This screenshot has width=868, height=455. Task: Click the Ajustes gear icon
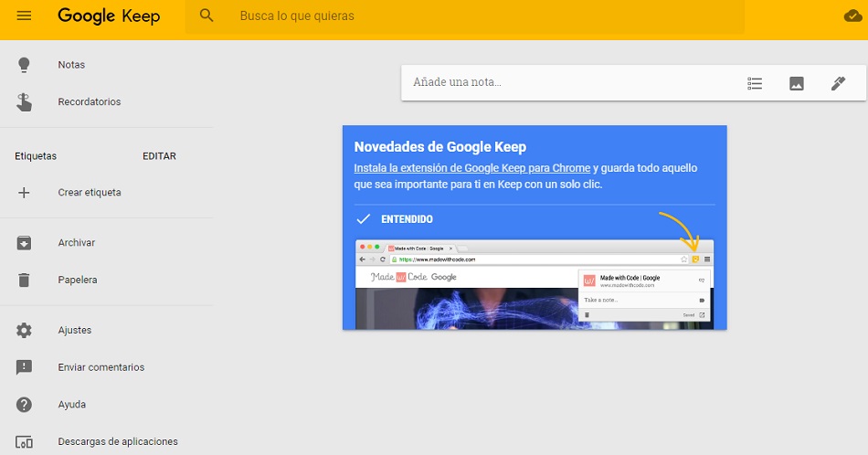[24, 331]
